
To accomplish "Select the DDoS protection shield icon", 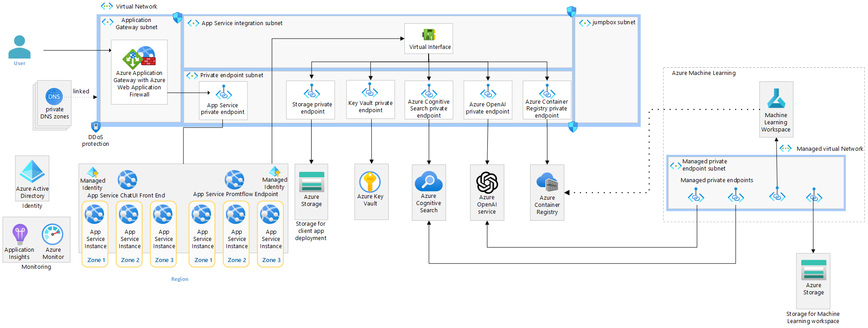I will pyautogui.click(x=95, y=127).
